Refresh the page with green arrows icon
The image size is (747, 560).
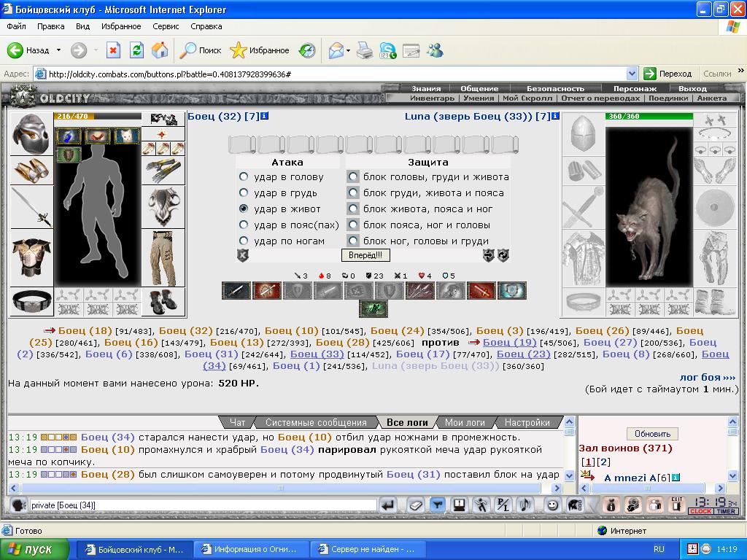point(136,50)
